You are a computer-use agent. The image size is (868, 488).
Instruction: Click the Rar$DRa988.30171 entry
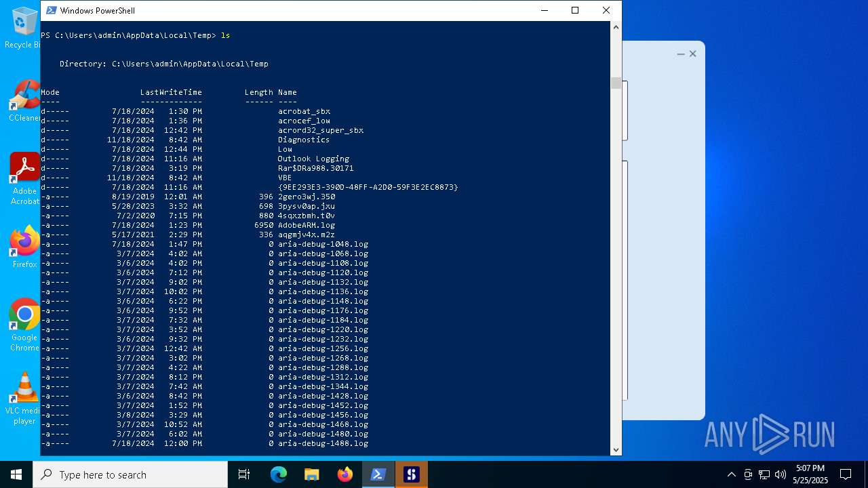[x=316, y=168]
